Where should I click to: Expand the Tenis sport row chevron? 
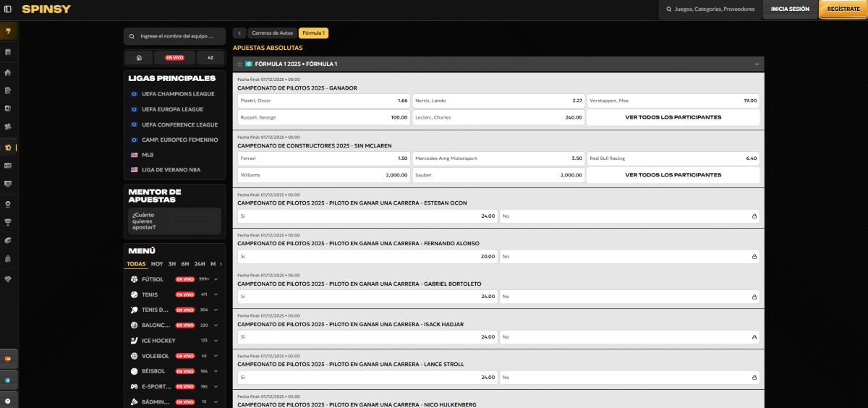[216, 294]
